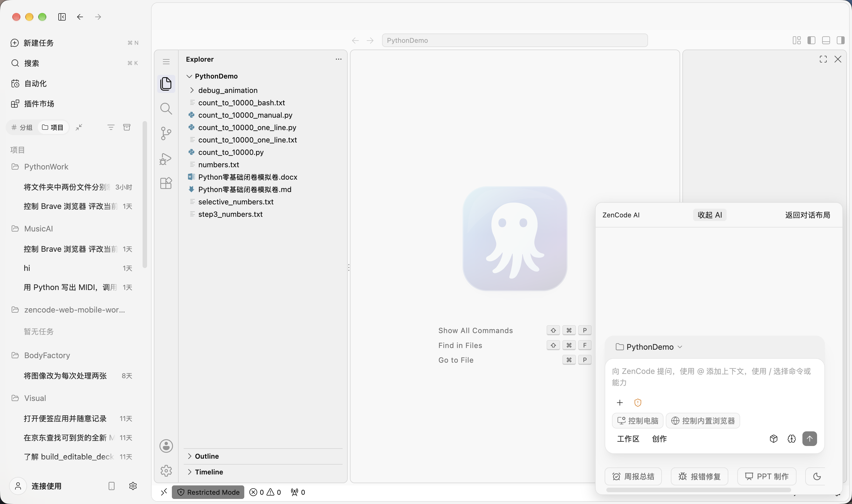Click the ZenCode question input field
The height and width of the screenshot is (504, 852).
click(715, 377)
